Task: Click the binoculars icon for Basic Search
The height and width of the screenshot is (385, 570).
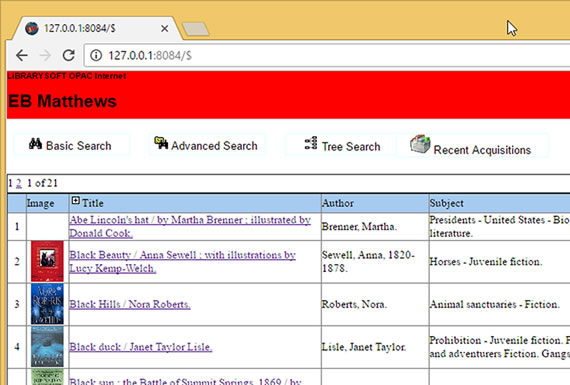Action: click(35, 144)
